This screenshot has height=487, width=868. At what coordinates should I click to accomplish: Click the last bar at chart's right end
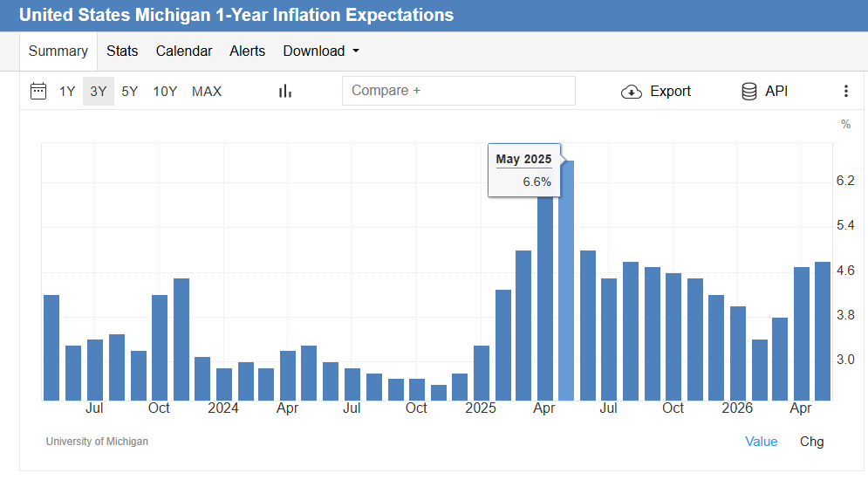pos(823,332)
